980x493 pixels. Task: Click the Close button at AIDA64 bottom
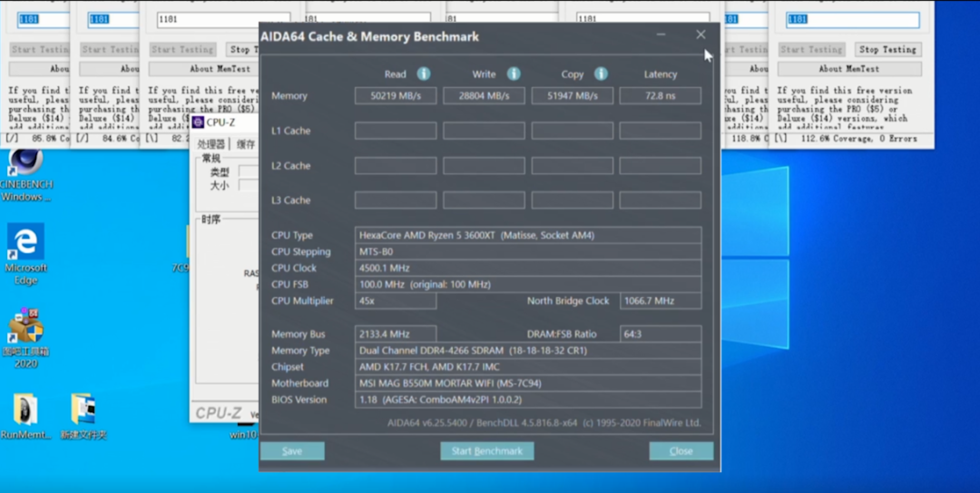pos(681,451)
